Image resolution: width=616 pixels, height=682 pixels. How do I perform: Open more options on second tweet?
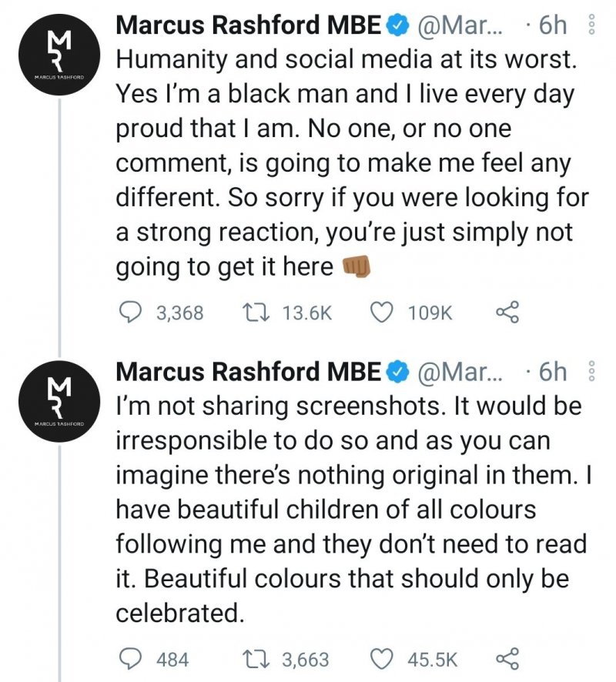pos(592,373)
